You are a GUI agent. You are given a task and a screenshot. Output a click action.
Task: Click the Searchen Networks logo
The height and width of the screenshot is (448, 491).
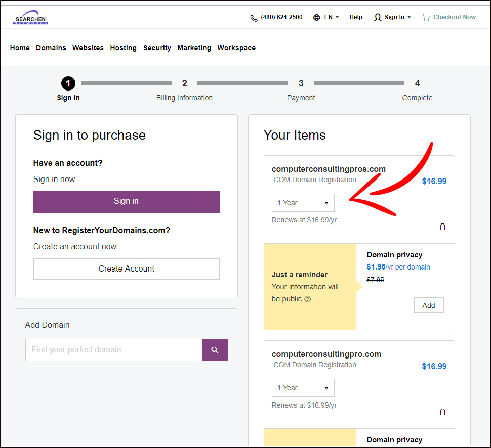[30, 18]
